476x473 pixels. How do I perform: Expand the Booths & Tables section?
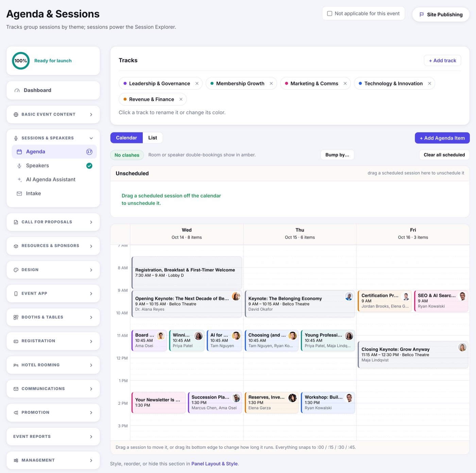[91, 317]
